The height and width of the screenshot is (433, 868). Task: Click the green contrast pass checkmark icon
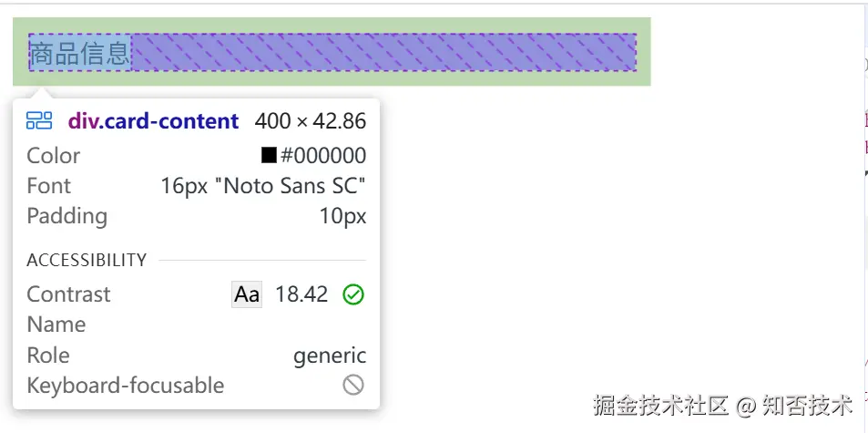point(353,294)
